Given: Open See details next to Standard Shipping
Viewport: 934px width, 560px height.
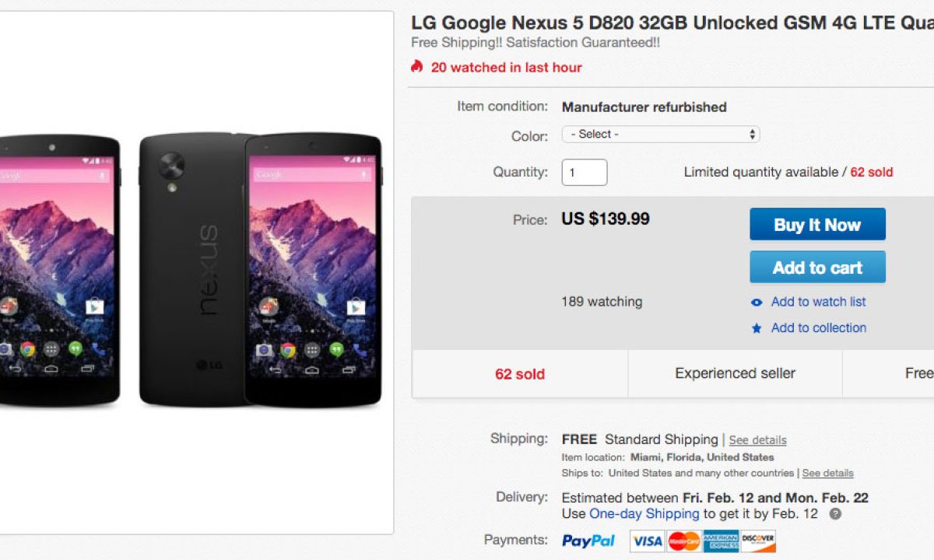Looking at the screenshot, I should (x=757, y=440).
